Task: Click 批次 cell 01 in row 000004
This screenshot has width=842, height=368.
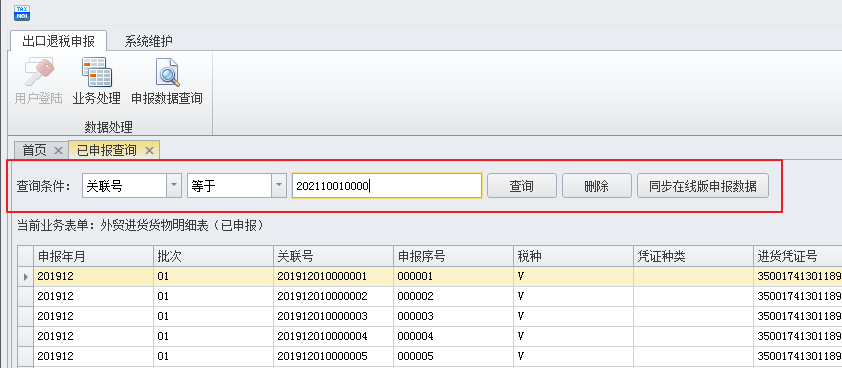Action: [x=213, y=336]
